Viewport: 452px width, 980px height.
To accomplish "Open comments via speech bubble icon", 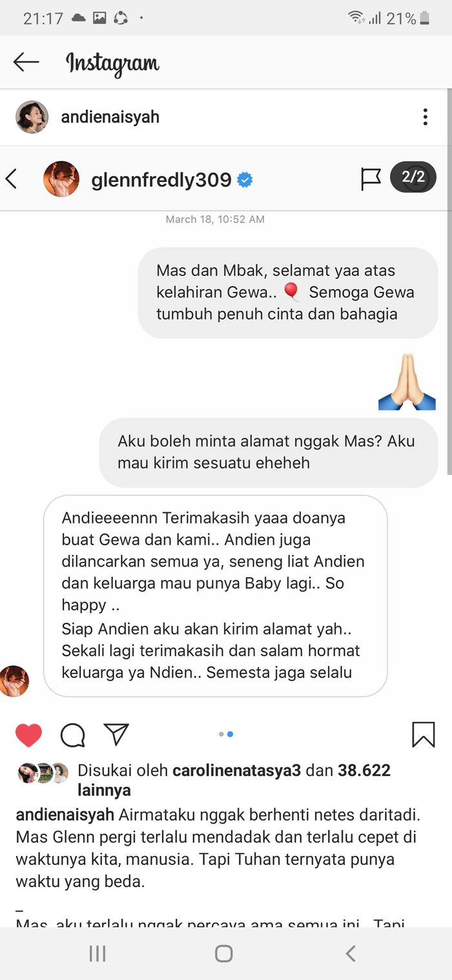I will pyautogui.click(x=73, y=735).
